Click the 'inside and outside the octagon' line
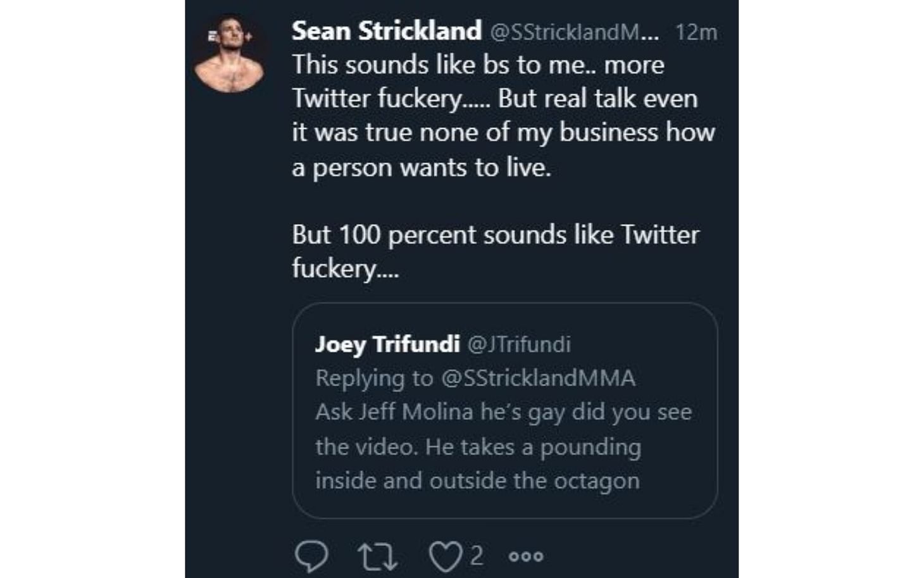 pos(477,481)
